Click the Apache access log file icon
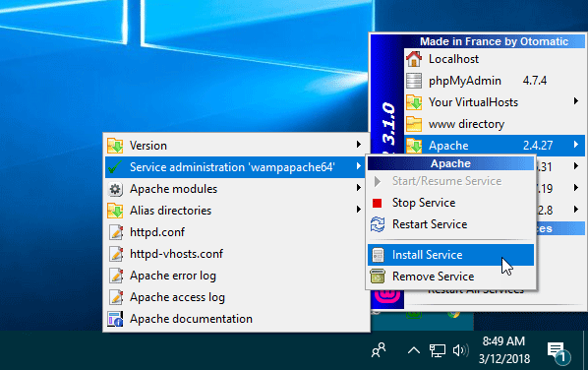Image resolution: width=588 pixels, height=370 pixels. click(x=115, y=297)
